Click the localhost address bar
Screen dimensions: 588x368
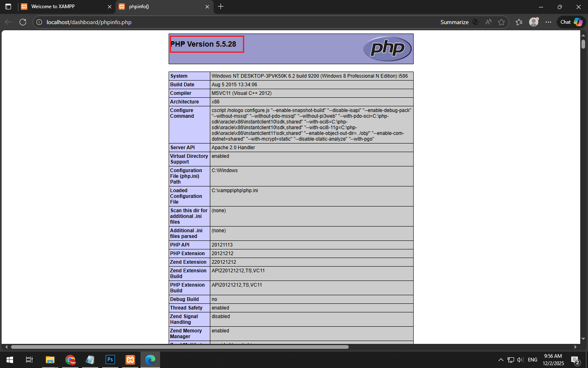click(x=204, y=22)
